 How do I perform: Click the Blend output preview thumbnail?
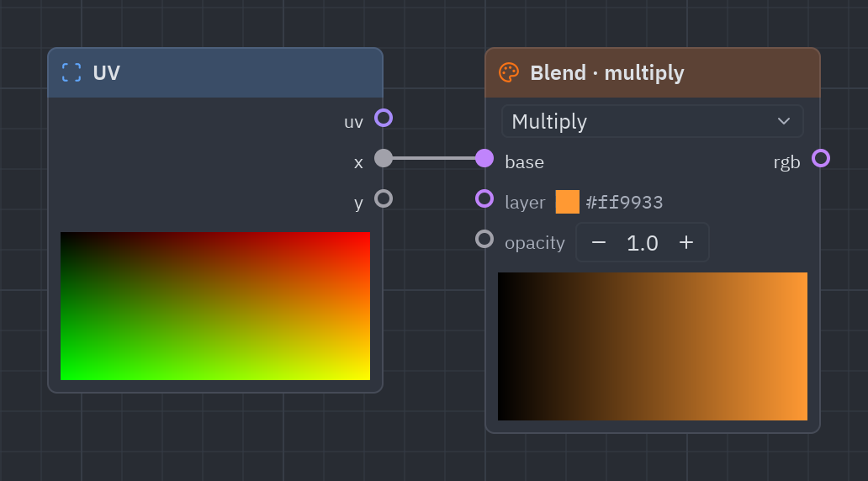653,346
